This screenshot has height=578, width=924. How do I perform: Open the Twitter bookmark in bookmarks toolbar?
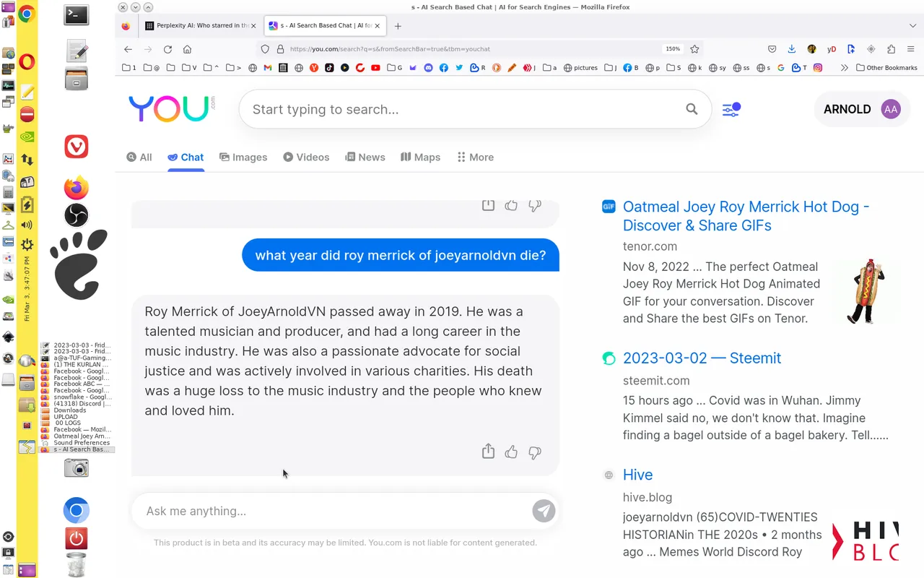click(x=459, y=68)
